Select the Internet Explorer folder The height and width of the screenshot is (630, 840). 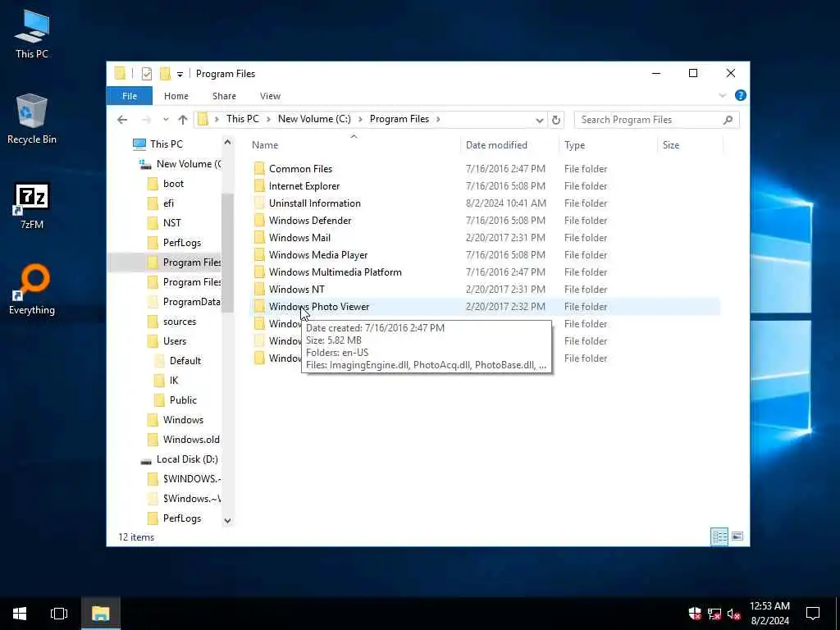(304, 186)
